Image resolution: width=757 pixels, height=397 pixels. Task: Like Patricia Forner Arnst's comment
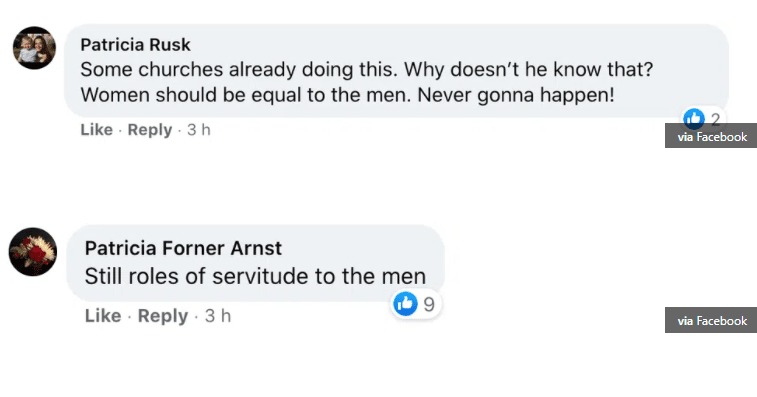103,315
